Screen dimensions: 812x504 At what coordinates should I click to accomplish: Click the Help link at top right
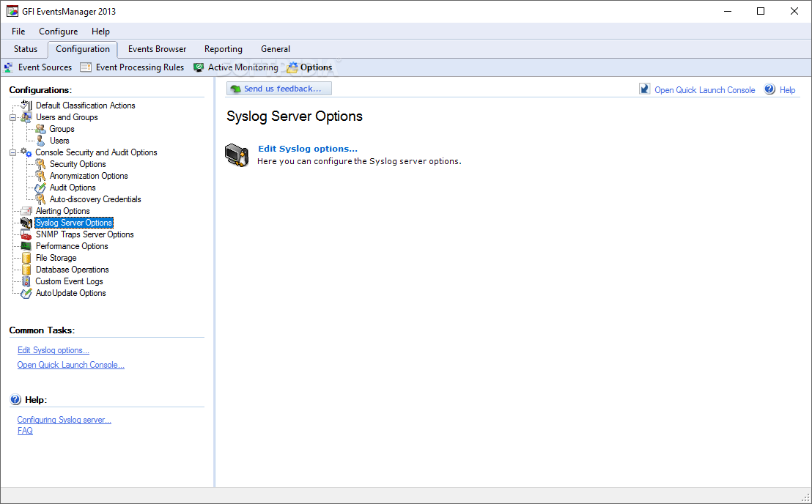[788, 90]
